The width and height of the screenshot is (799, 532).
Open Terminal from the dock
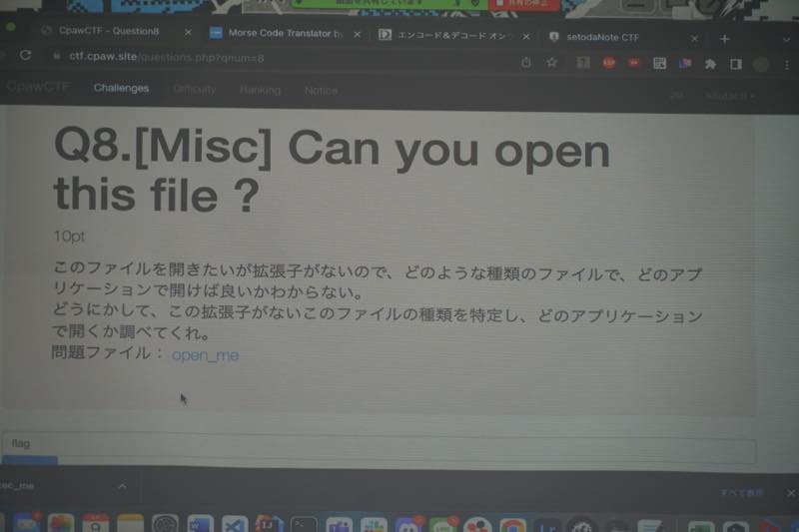pyautogui.click(x=303, y=525)
